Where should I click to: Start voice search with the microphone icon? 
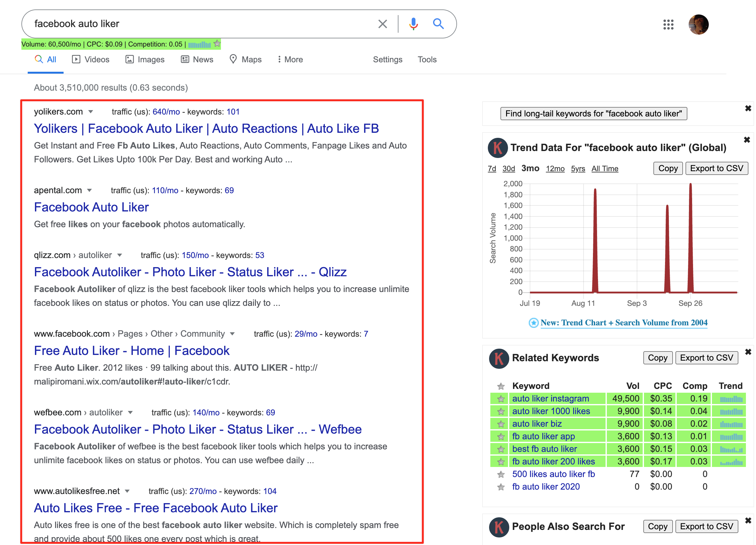tap(413, 24)
